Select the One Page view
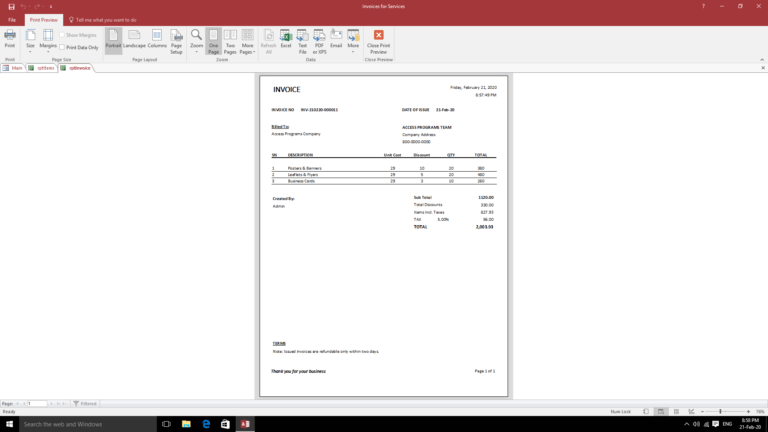 (x=214, y=41)
